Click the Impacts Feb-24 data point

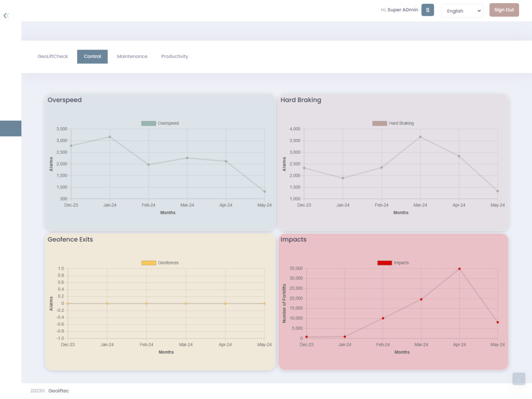tap(383, 318)
